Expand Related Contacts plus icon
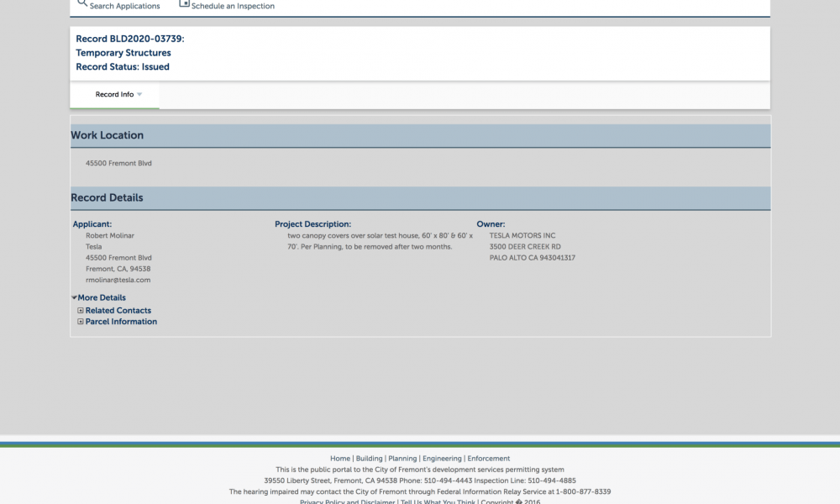The image size is (840, 504). (81, 311)
